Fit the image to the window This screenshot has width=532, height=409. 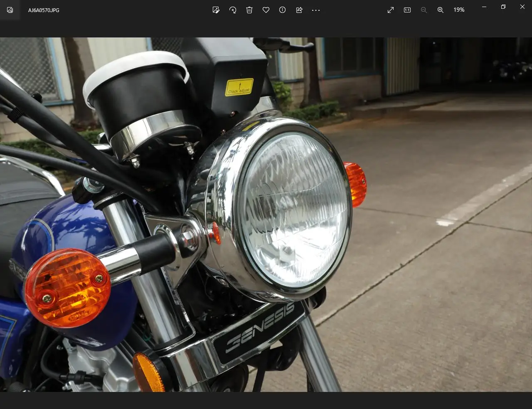tap(390, 10)
